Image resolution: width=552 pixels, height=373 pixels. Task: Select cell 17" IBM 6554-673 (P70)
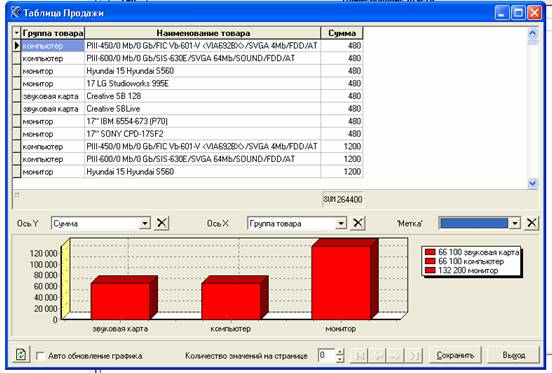click(203, 121)
